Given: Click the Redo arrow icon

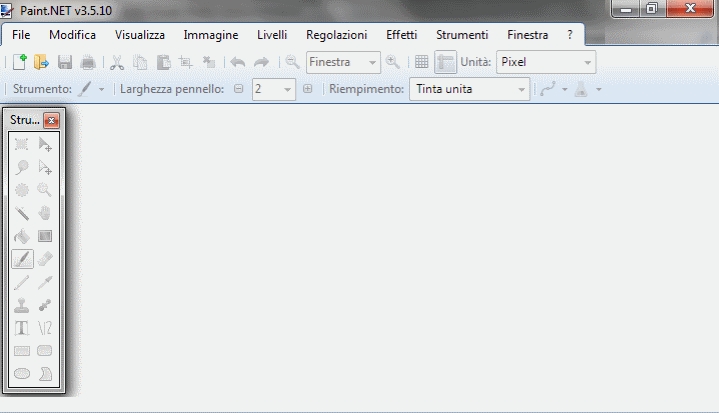Looking at the screenshot, I should 261,62.
